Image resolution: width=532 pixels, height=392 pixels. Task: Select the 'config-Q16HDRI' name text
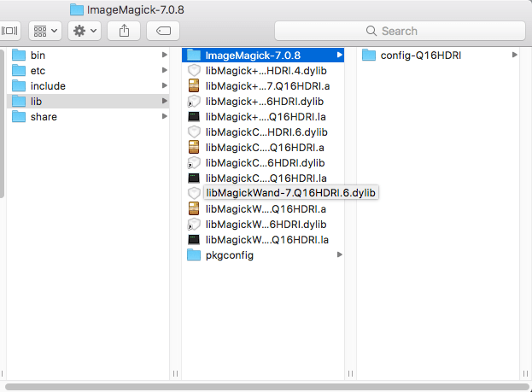pos(421,56)
